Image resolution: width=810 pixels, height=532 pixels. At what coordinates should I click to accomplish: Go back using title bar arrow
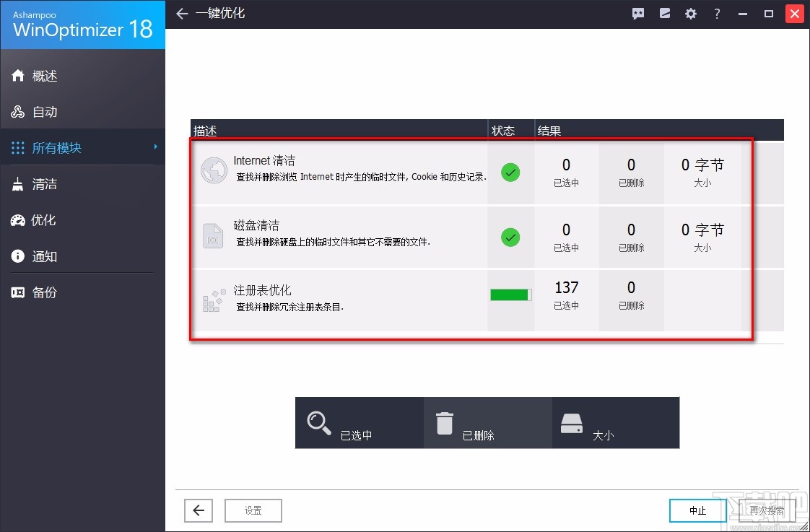click(182, 14)
